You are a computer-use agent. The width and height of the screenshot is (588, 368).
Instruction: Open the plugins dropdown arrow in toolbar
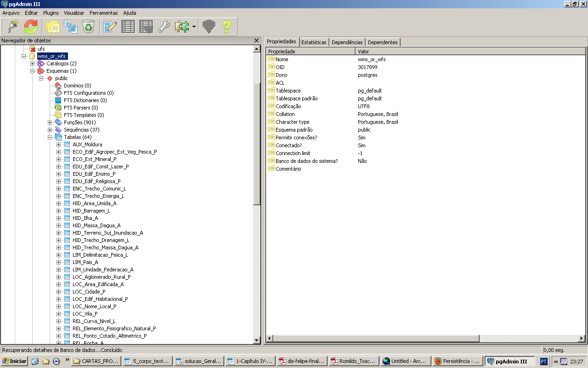point(194,27)
